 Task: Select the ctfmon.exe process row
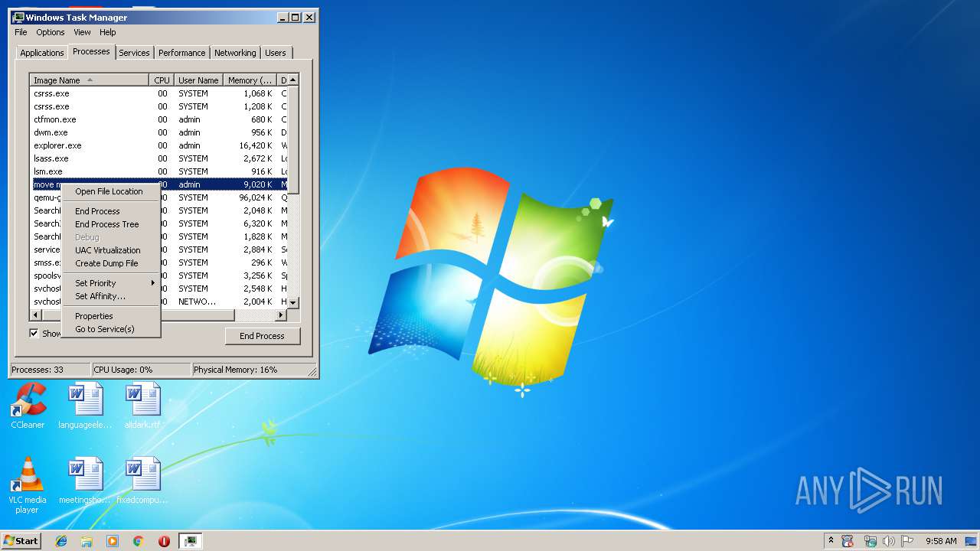click(x=158, y=119)
